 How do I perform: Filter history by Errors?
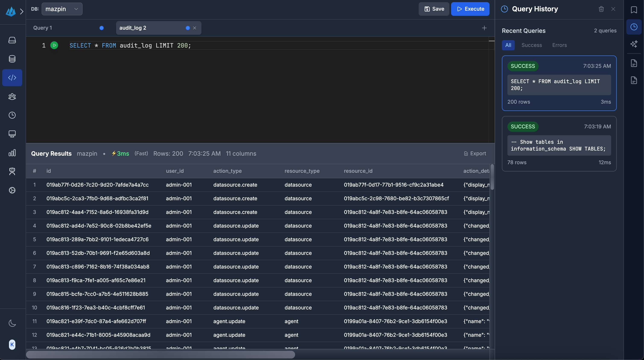[559, 45]
